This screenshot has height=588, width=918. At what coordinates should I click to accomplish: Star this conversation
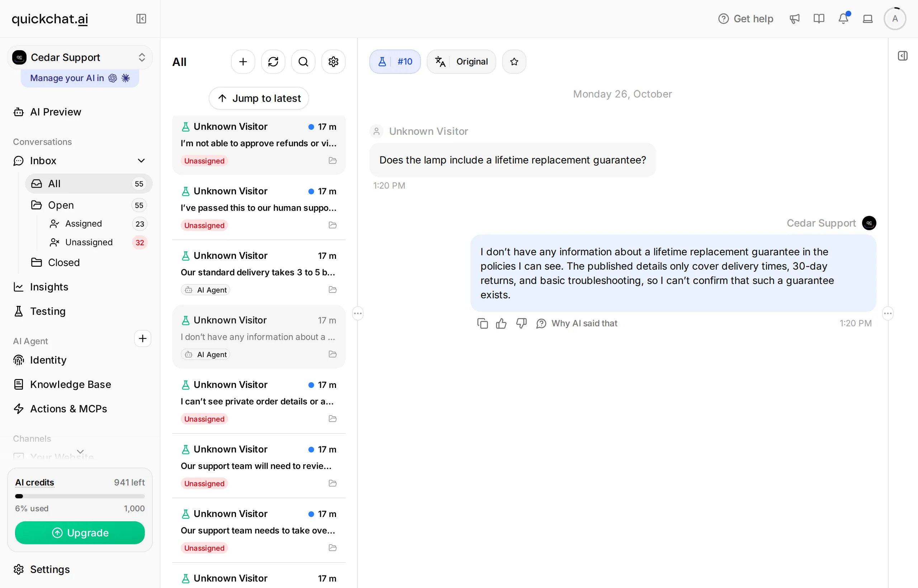coord(514,61)
